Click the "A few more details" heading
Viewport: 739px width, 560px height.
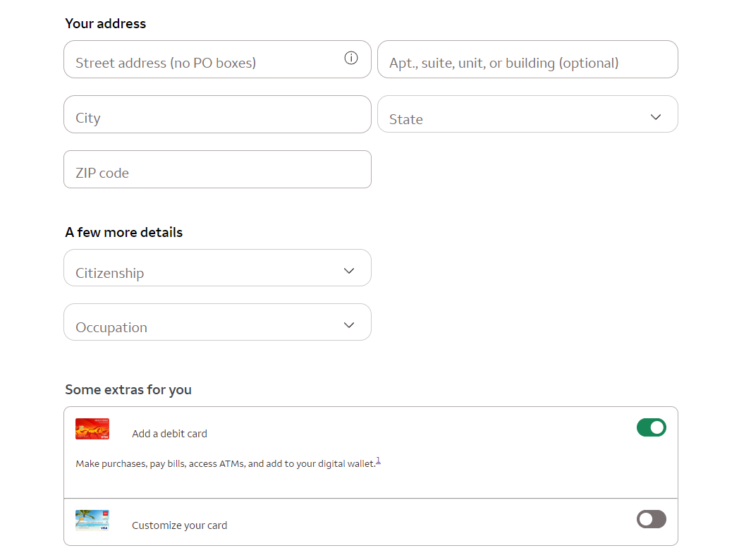coord(124,233)
